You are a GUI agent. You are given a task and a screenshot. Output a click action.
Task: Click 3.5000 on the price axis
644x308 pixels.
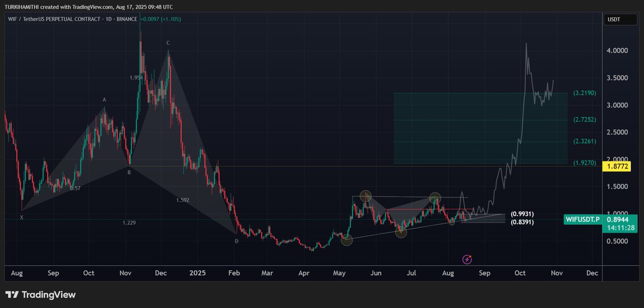[617, 78]
